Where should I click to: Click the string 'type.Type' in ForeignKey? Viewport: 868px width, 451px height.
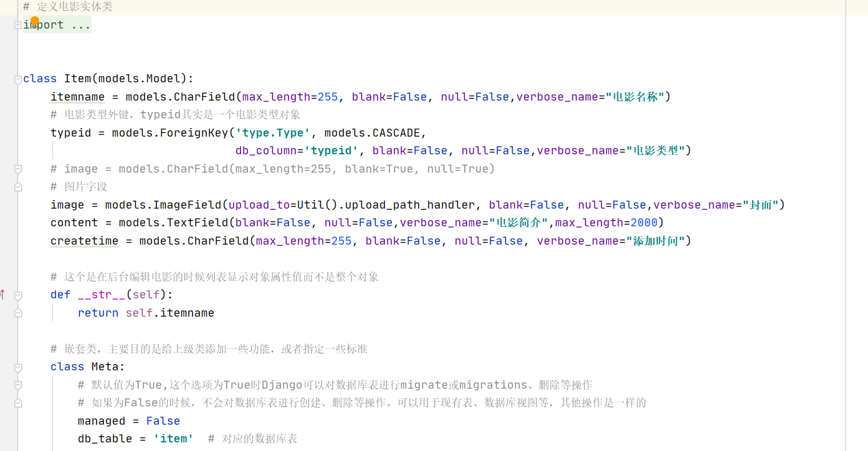tap(273, 133)
